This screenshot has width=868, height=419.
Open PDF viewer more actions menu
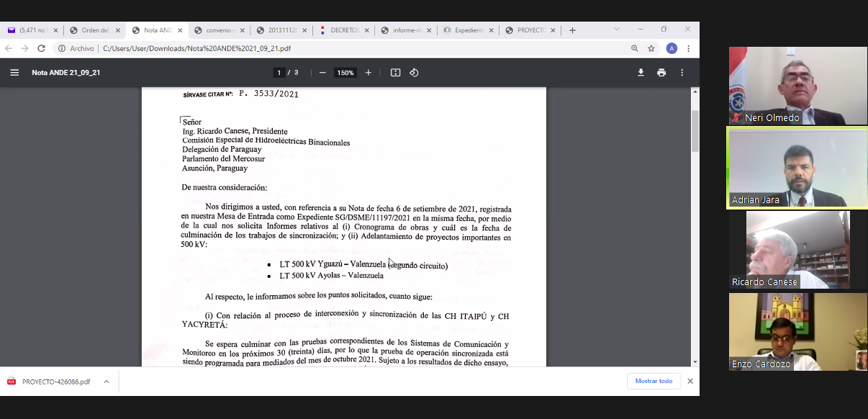pyautogui.click(x=682, y=73)
